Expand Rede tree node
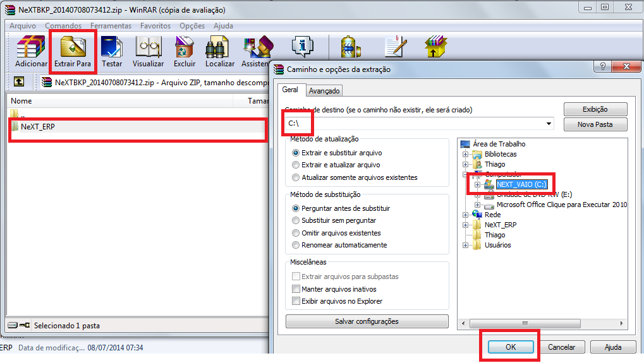 (465, 215)
